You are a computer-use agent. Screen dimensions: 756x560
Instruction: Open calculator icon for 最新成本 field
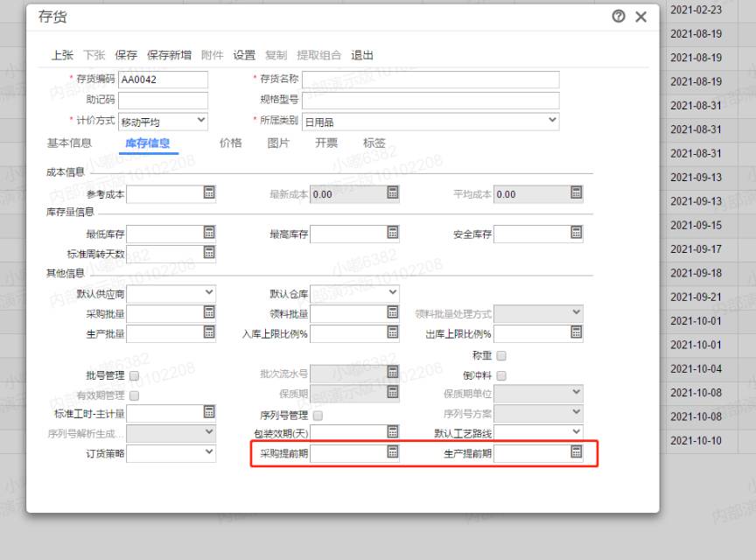pos(393,192)
